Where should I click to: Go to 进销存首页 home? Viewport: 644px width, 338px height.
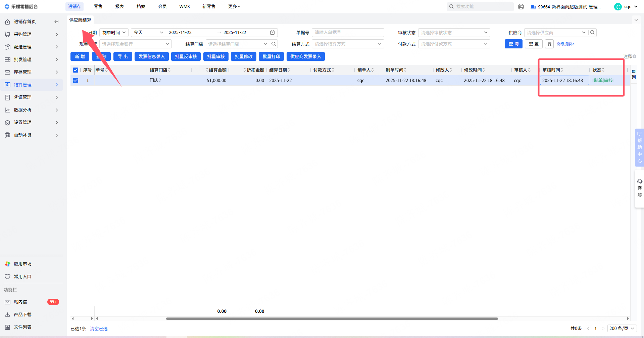[24, 22]
